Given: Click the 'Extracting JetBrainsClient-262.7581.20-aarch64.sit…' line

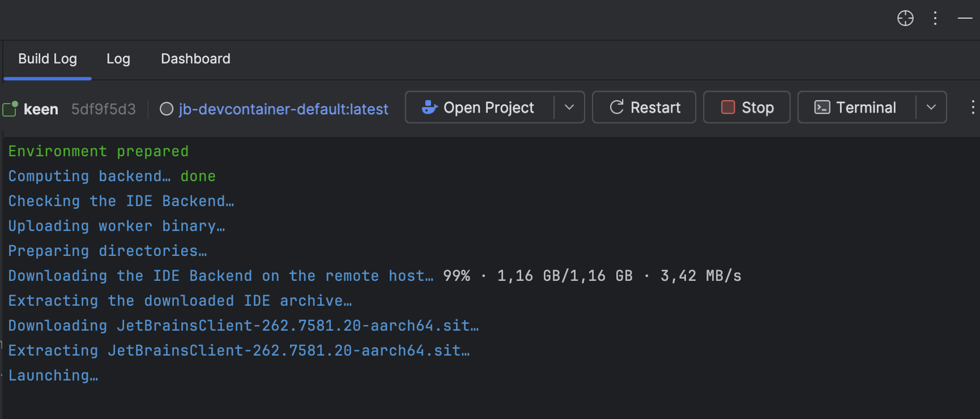Looking at the screenshot, I should (239, 350).
